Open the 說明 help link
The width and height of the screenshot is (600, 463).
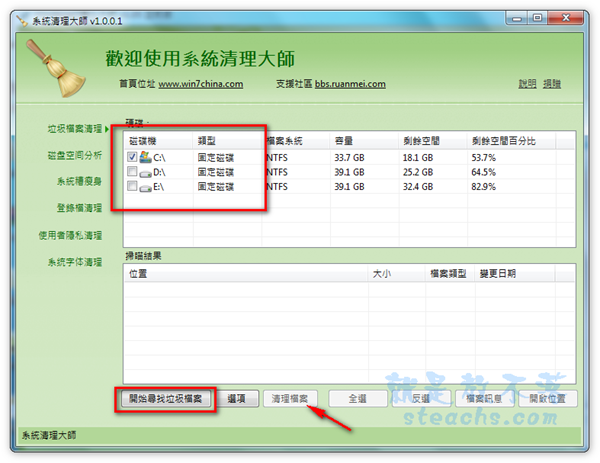(527, 84)
